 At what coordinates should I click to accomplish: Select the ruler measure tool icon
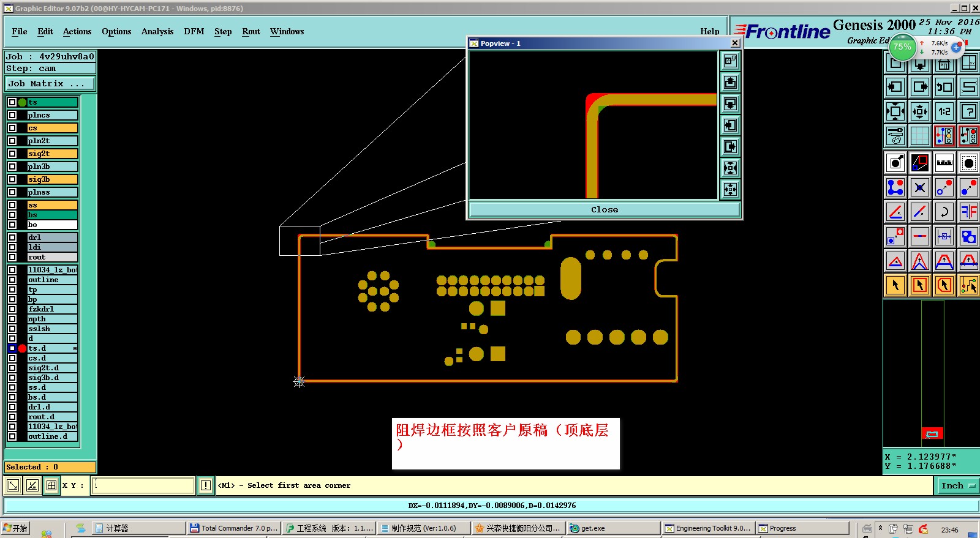(x=944, y=163)
